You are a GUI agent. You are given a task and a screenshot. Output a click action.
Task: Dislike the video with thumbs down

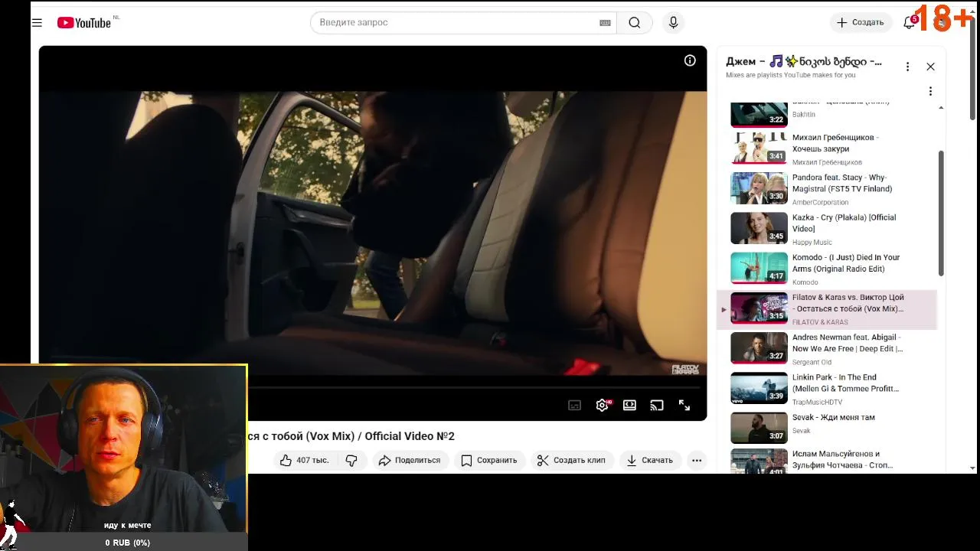351,460
